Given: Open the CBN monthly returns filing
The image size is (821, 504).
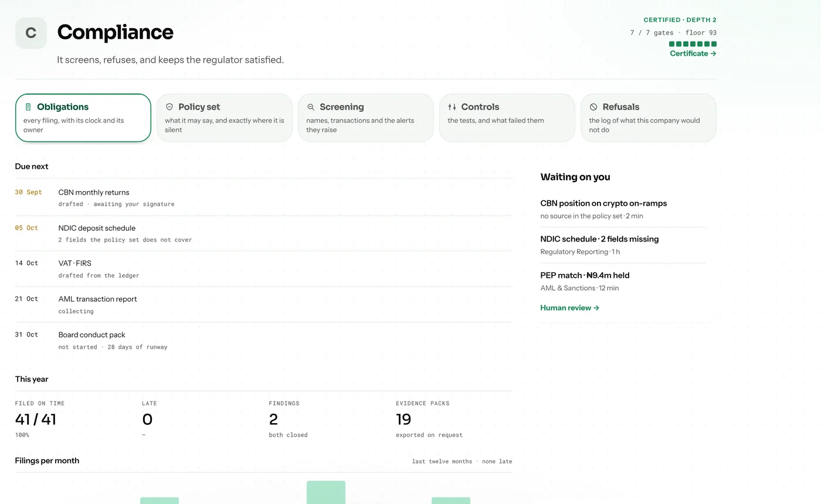Looking at the screenshot, I should point(264,198).
